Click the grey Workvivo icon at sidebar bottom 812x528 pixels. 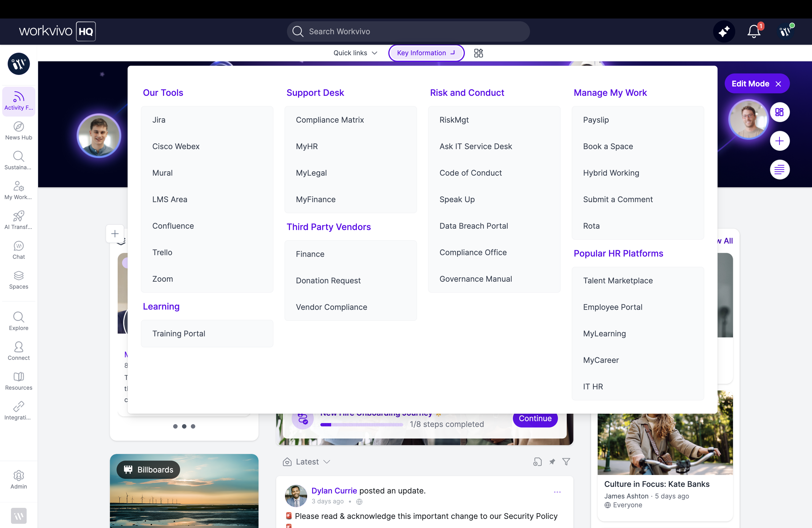[19, 516]
